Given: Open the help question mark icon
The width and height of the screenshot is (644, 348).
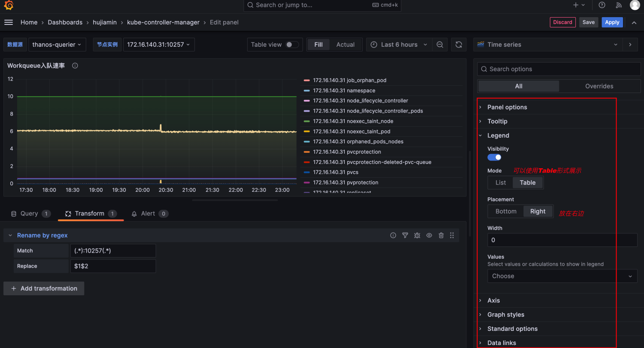Looking at the screenshot, I should [602, 5].
